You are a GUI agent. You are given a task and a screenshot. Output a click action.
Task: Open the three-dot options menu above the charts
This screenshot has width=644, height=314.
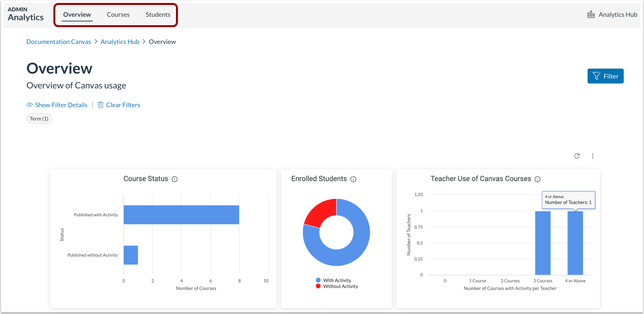point(593,156)
